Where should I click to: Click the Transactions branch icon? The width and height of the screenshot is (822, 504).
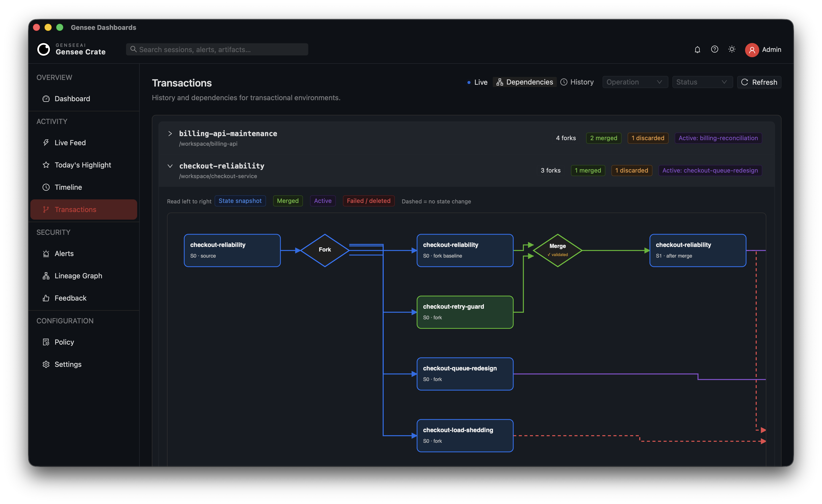coord(46,209)
